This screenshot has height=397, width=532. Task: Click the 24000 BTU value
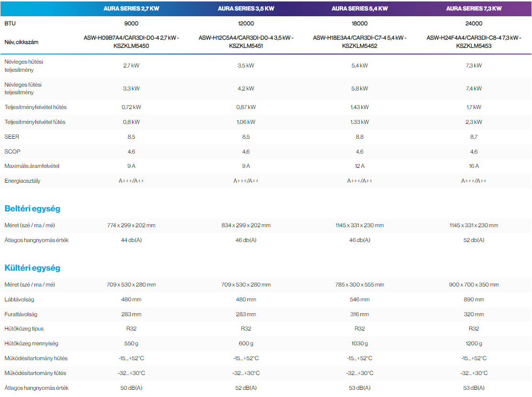point(474,23)
